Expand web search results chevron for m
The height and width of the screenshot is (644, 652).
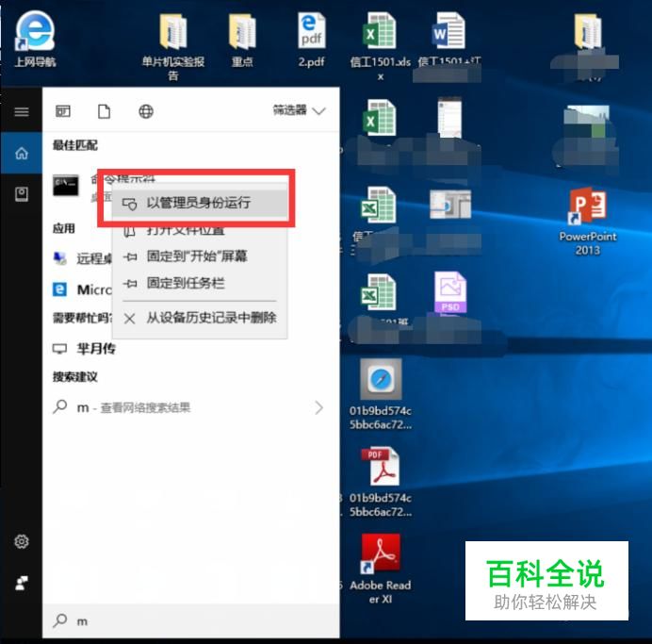(x=318, y=407)
